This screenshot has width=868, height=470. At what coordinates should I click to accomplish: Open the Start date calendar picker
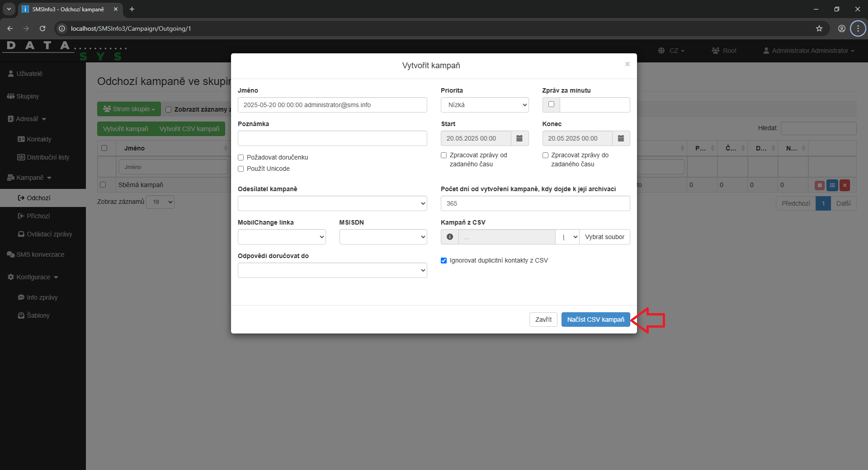pyautogui.click(x=519, y=138)
